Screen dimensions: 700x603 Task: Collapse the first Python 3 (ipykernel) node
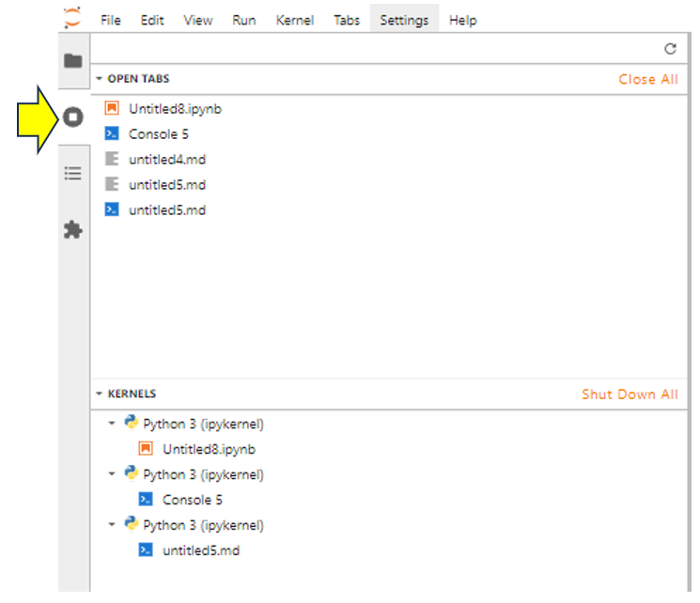[x=112, y=424]
